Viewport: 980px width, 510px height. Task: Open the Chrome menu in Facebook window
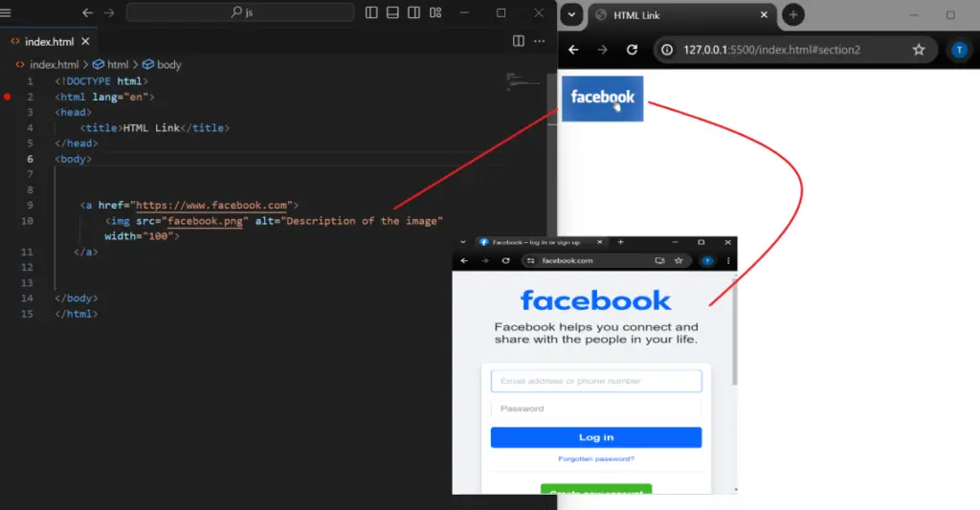click(x=728, y=260)
